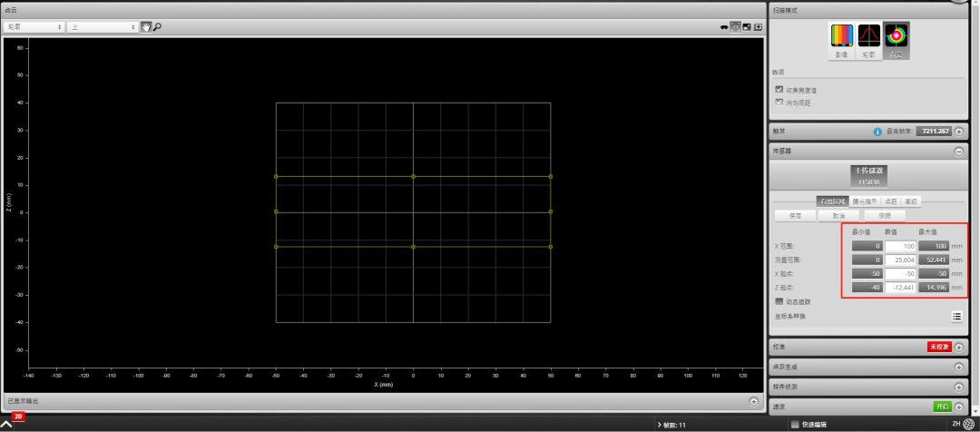980x432 pixels.
Task: Expand the 滤波 panel
Action: tap(959, 407)
